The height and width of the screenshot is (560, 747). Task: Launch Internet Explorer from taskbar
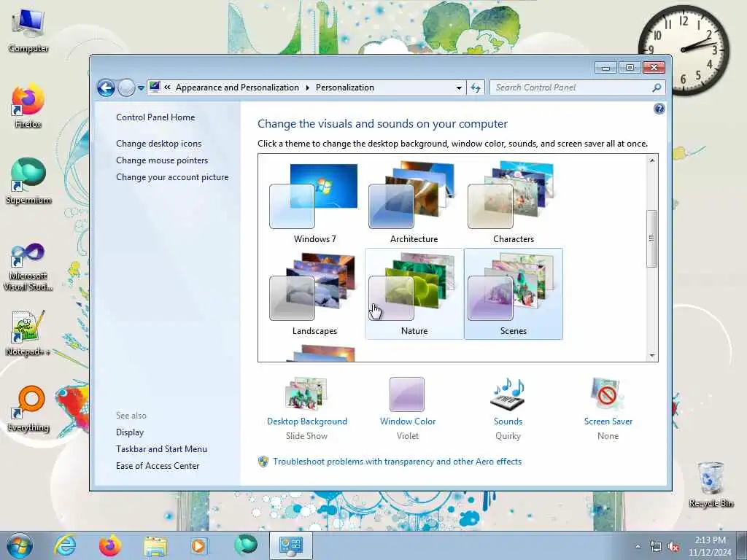coord(65,545)
